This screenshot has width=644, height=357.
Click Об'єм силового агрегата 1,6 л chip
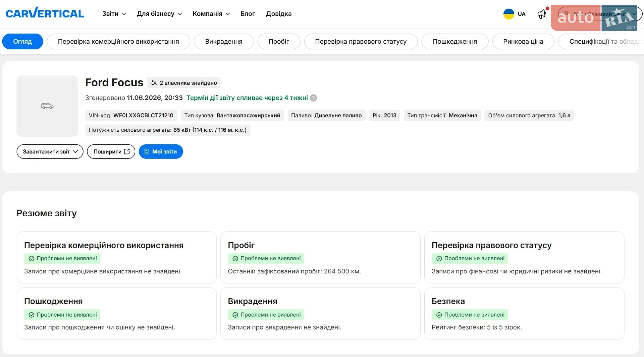529,115
